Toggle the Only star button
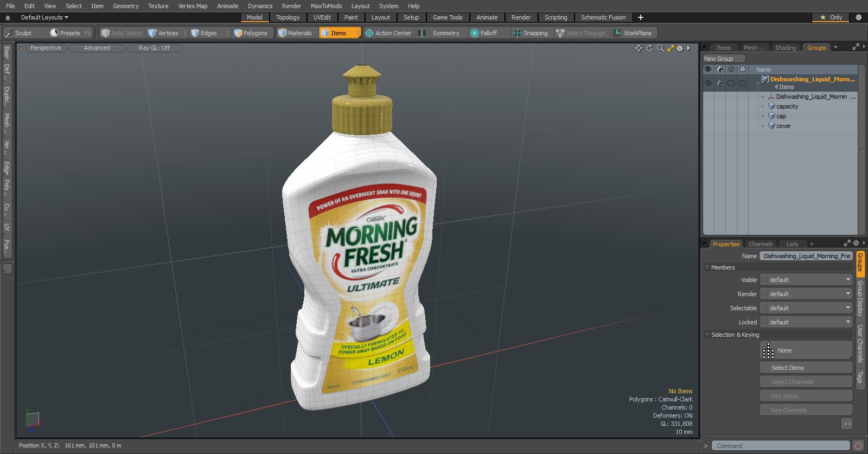Image resolution: width=868 pixels, height=454 pixels. 831,17
